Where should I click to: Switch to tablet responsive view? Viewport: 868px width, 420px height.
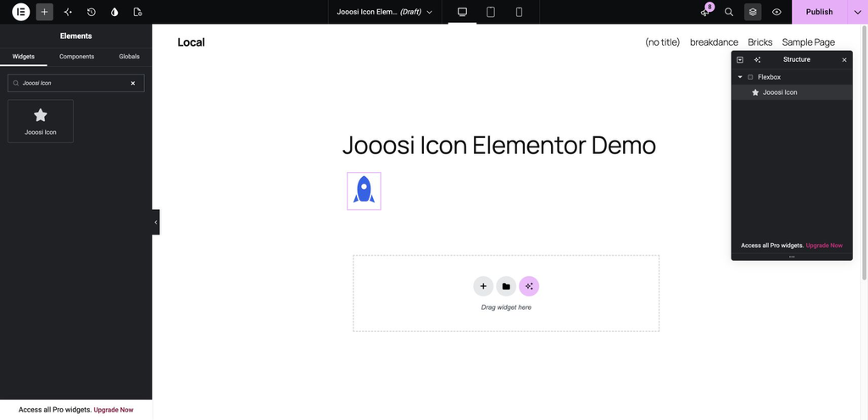[491, 12]
